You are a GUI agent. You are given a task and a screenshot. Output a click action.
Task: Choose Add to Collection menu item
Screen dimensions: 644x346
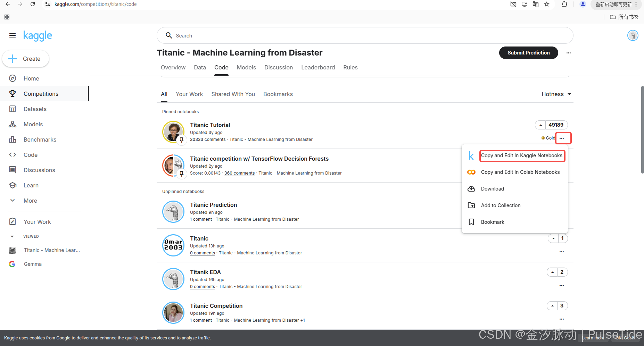(x=515, y=205)
